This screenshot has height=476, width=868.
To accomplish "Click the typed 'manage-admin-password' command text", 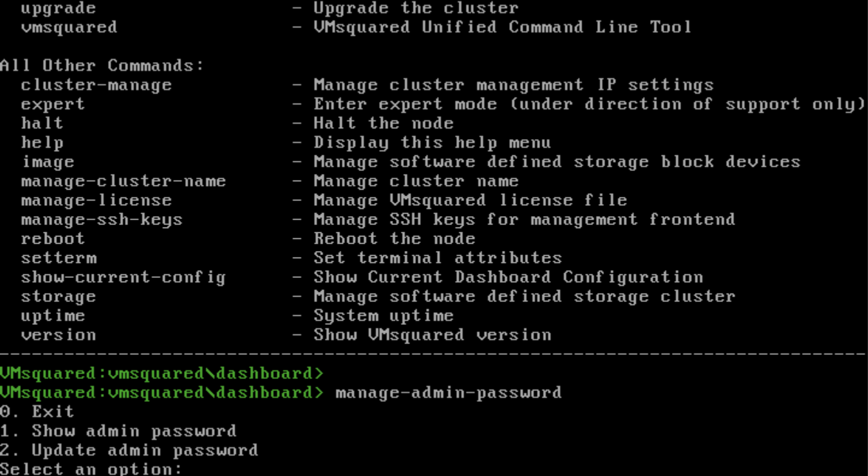I will [448, 393].
